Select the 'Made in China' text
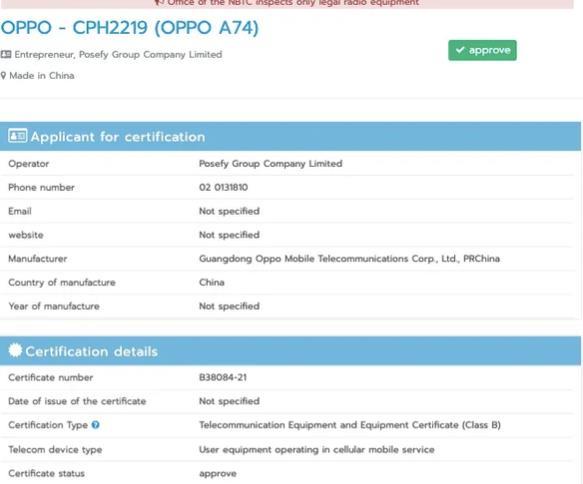 point(42,76)
